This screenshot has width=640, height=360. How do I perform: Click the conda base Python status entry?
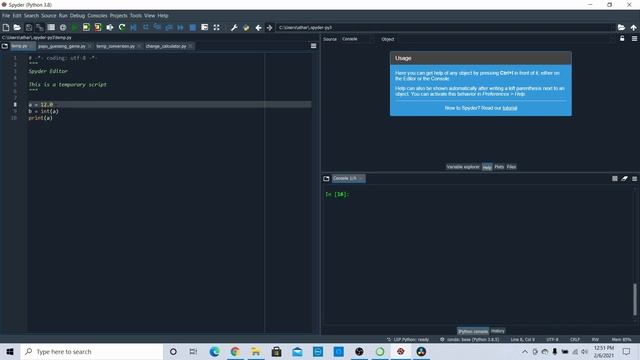[x=469, y=340]
